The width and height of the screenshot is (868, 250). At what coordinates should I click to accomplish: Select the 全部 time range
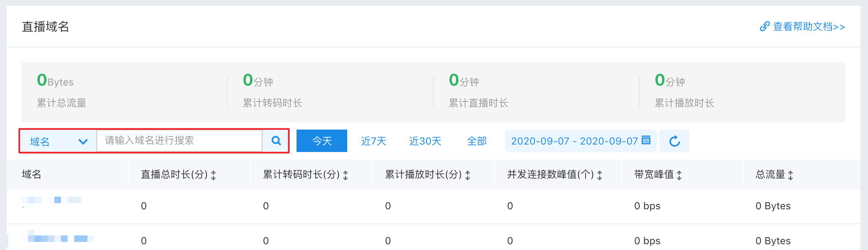[477, 141]
